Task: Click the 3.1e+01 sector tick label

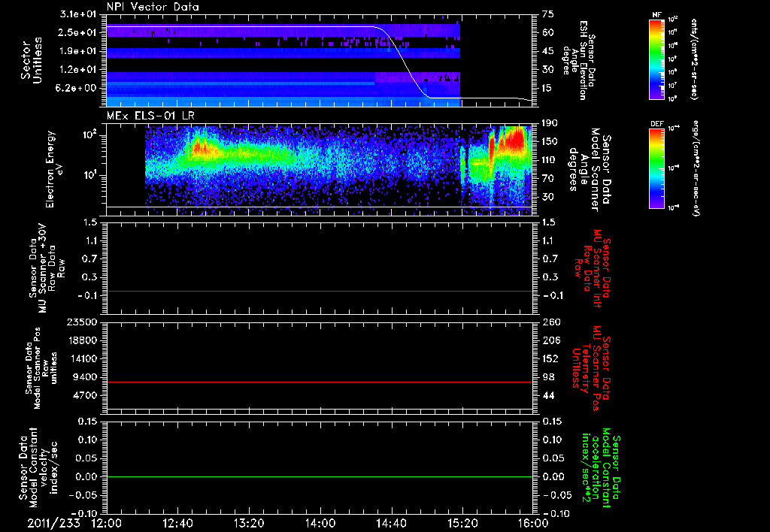Action: tap(78, 14)
